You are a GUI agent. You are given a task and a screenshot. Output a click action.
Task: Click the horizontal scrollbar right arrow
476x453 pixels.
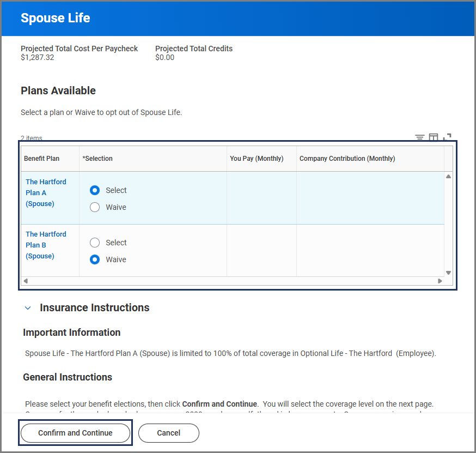(440, 281)
